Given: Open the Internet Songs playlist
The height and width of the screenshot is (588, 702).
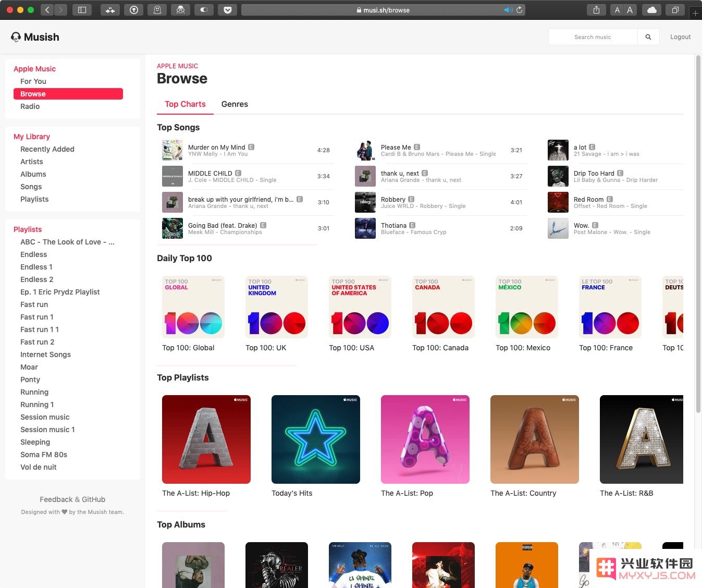Looking at the screenshot, I should coord(46,354).
